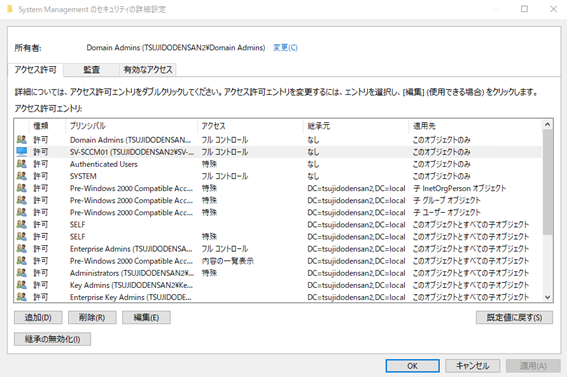Click the computer icon beside SV-SCCM01
This screenshot has width=567, height=377.
(x=22, y=152)
